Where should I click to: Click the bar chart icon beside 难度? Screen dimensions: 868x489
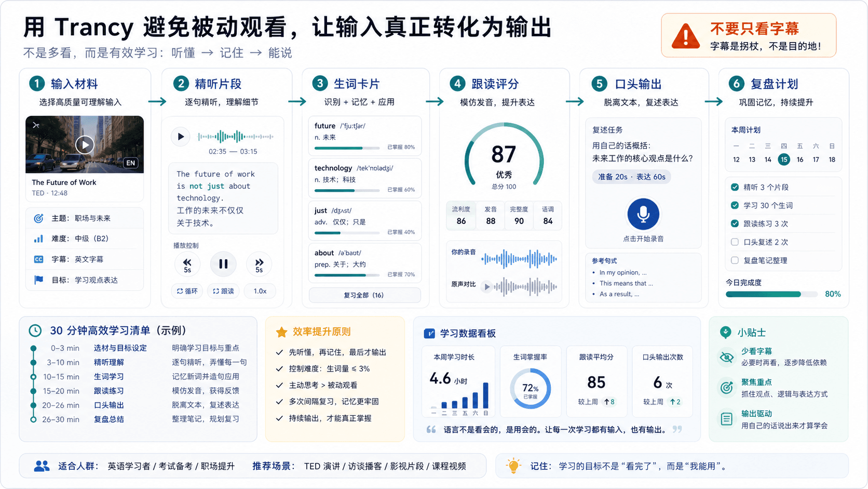pyautogui.click(x=38, y=239)
